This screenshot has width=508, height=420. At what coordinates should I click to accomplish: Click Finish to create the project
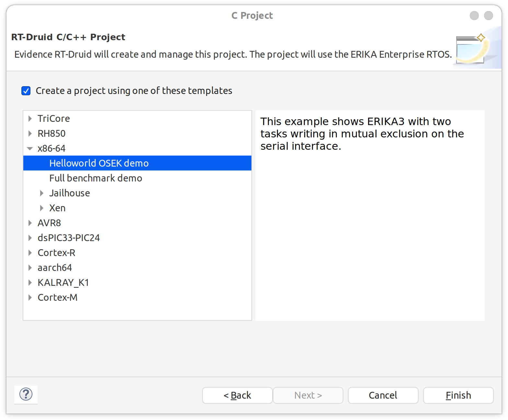458,395
